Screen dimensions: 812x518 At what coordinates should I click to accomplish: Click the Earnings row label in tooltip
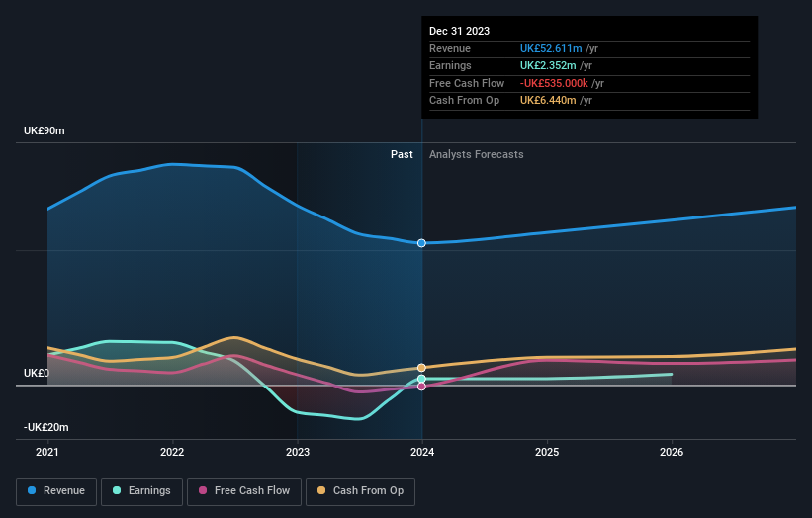click(x=451, y=65)
